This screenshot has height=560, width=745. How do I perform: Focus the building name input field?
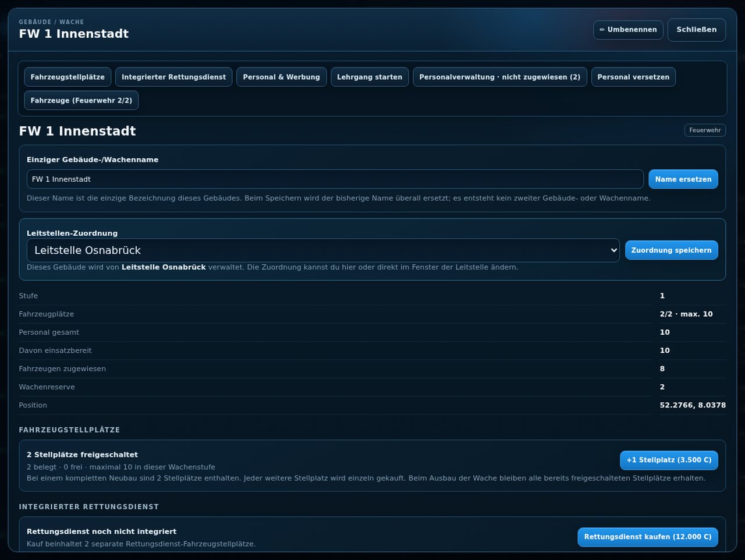point(335,179)
